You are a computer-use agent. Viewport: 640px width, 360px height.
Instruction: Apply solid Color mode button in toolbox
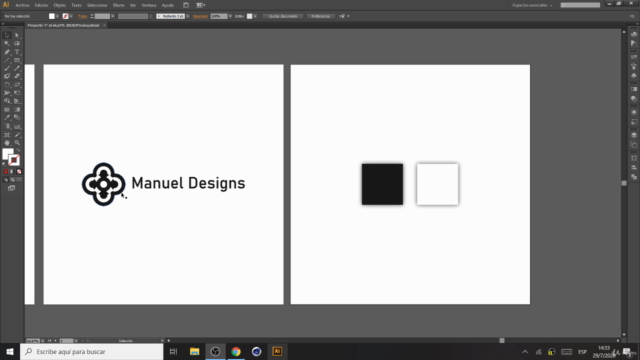click(x=6, y=172)
